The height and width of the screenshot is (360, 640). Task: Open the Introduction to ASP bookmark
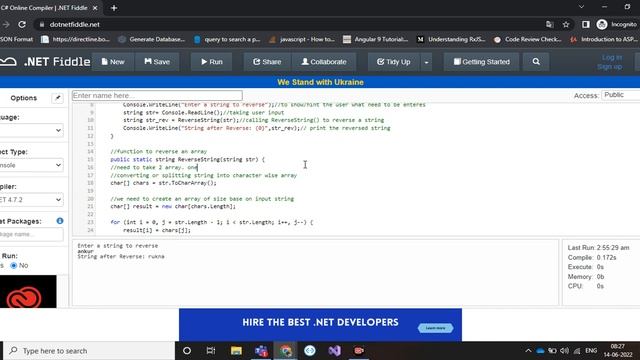tap(605, 39)
